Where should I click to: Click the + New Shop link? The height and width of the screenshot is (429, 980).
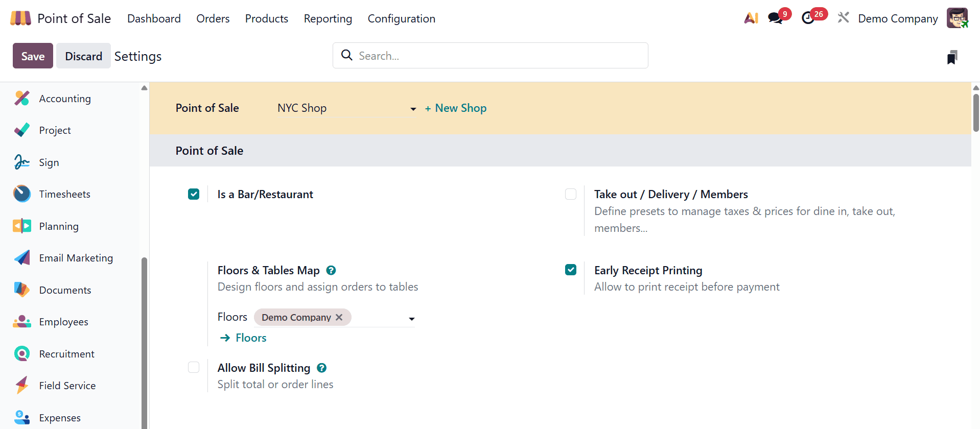click(x=456, y=108)
